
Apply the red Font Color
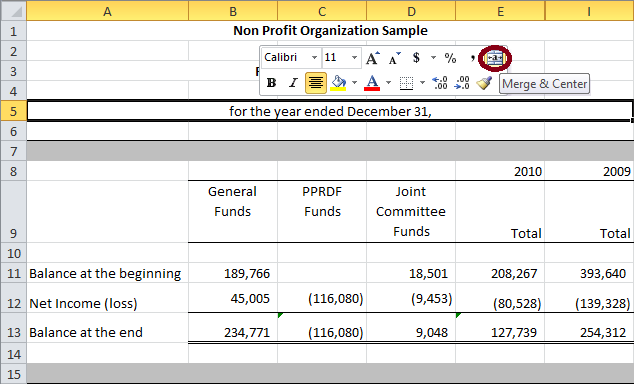point(372,83)
